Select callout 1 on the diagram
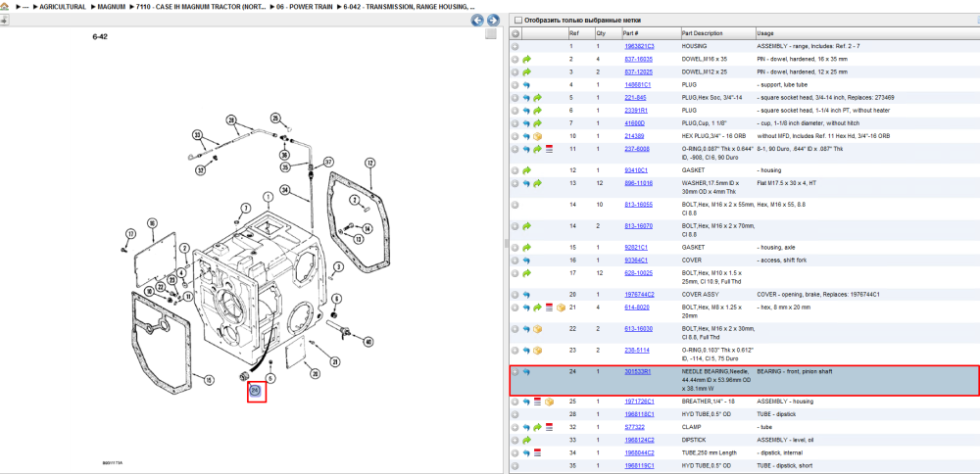980x474 pixels. pyautogui.click(x=269, y=196)
